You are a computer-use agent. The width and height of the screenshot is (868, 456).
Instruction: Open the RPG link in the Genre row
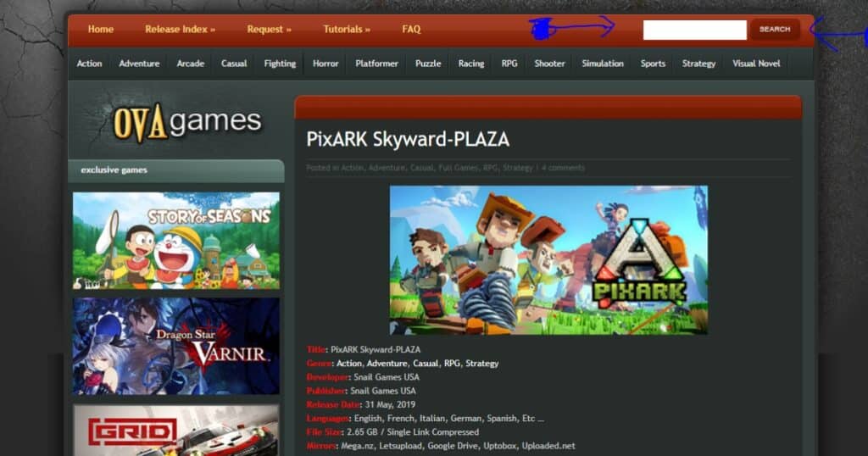(x=452, y=364)
